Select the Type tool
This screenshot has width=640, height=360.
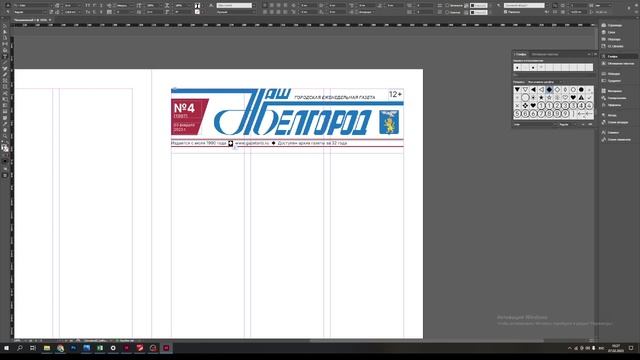[5, 56]
